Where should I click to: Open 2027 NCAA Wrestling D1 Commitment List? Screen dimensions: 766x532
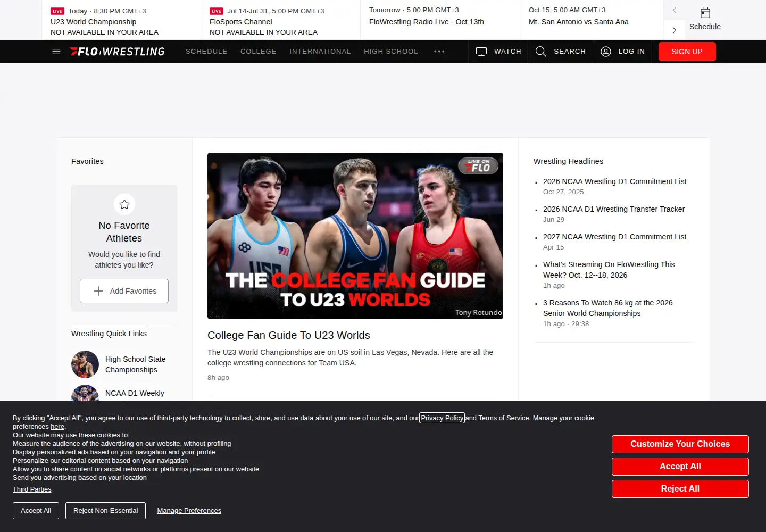click(614, 237)
